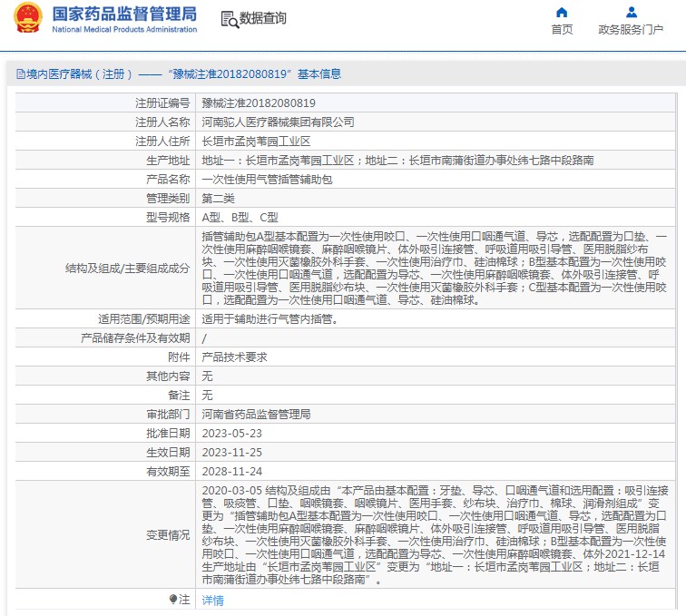This screenshot has width=686, height=616.
Task: Click the government service portal person icon
Action: click(x=632, y=13)
